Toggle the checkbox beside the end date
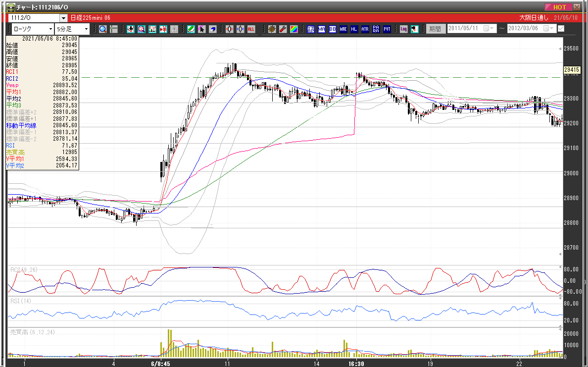Viewport: 588px width, 367px height. point(561,29)
